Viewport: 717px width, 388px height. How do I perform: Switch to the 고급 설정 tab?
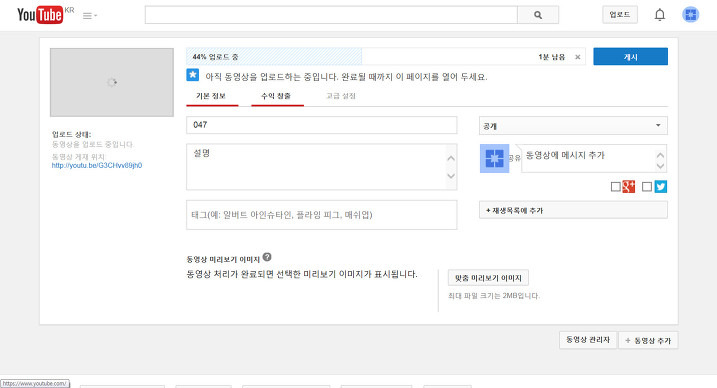coord(341,96)
